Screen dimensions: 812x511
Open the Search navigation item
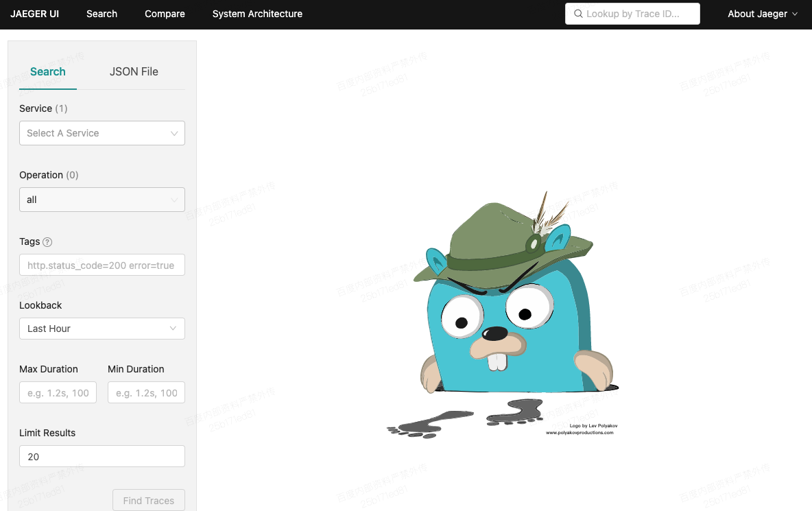coord(101,14)
